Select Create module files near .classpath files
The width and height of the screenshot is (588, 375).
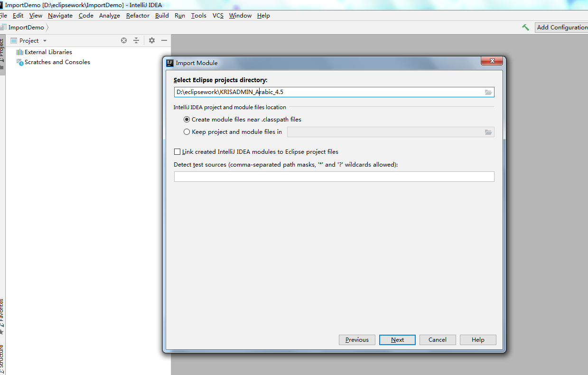point(187,120)
